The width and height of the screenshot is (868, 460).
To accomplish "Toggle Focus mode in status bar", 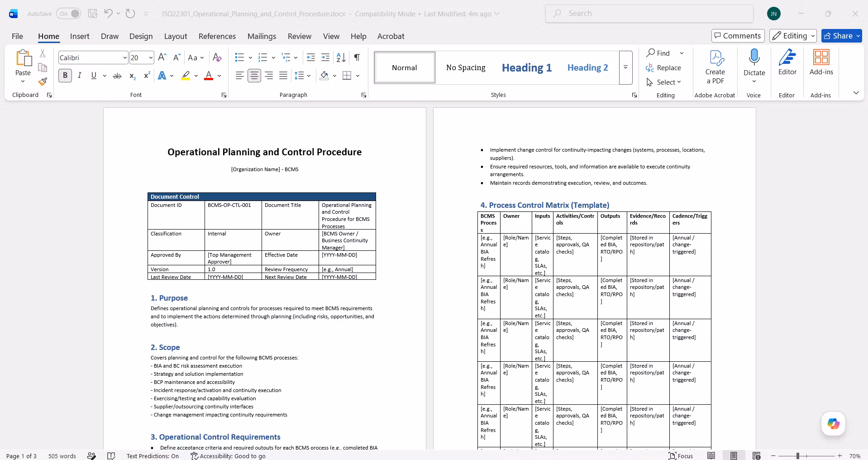I will coord(681,456).
